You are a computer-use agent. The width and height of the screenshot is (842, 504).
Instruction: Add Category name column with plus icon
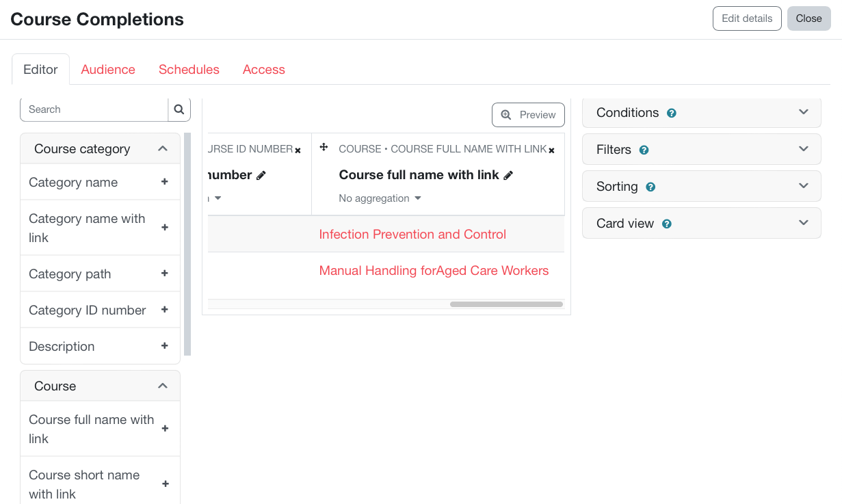(164, 182)
